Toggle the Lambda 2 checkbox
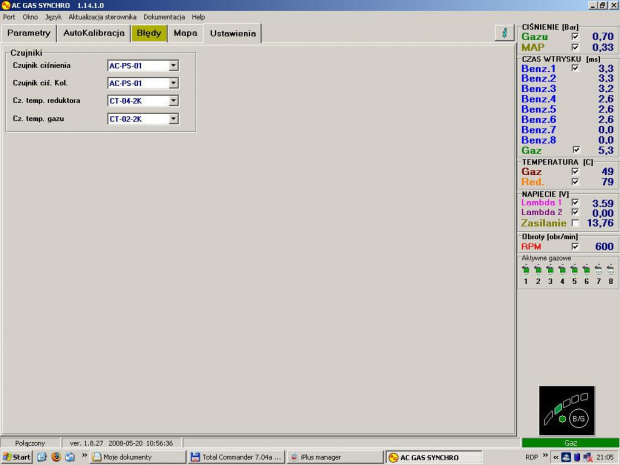 tap(575, 212)
